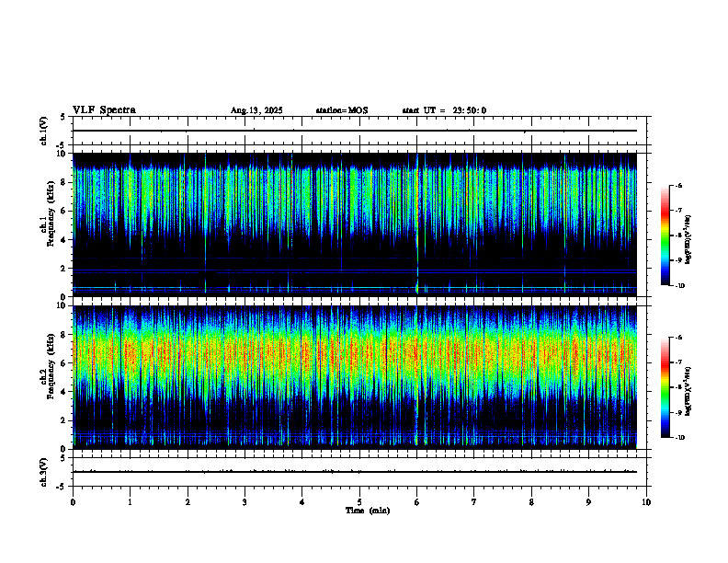Screen dimensions: 728x563
Task: Click the "-10" label on the ch.2 color scale
Action: [x=680, y=438]
